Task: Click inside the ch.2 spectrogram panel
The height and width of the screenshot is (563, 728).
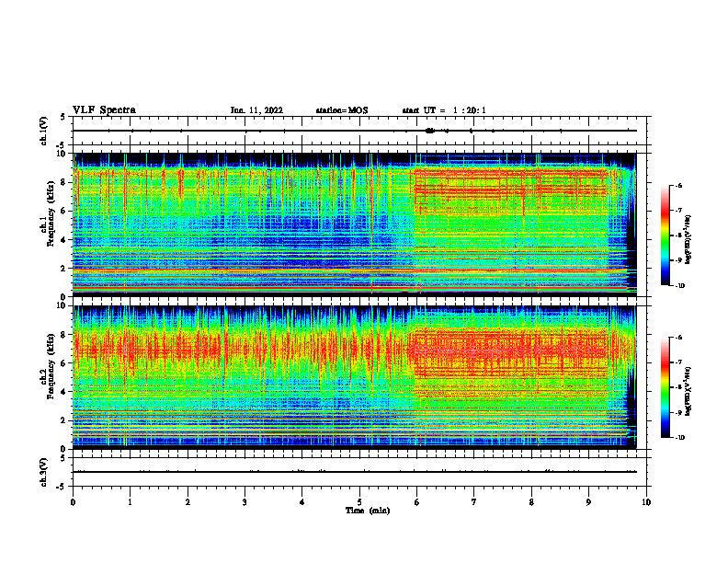Action: (354, 377)
